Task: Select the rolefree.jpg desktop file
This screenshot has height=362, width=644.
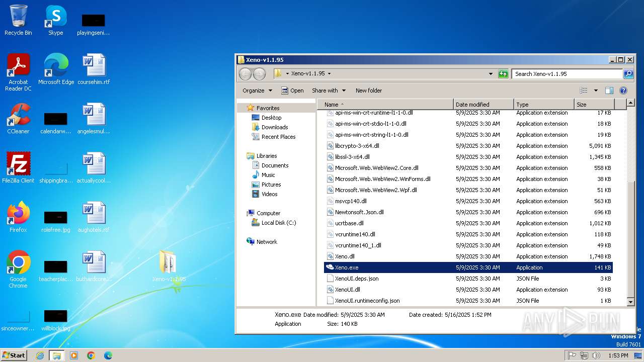Action: 56,221
